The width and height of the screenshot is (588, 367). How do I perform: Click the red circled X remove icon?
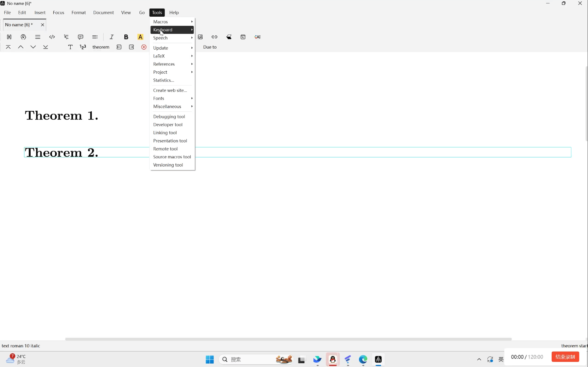click(x=144, y=47)
